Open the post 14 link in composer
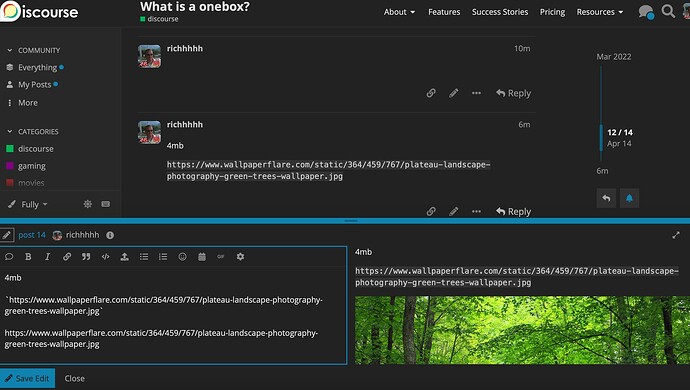 click(x=32, y=235)
